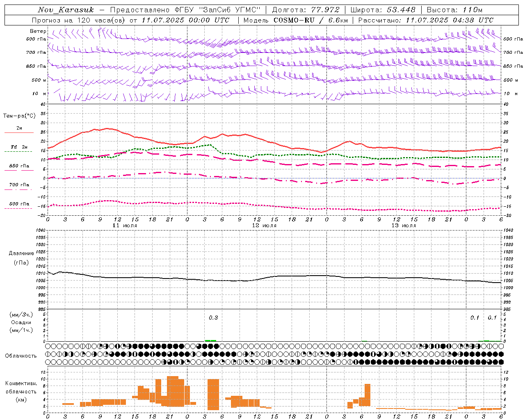Click the forecast start time 11.07.2025 00:00 UTC
This screenshot has width=525, height=420.
click(x=185, y=20)
